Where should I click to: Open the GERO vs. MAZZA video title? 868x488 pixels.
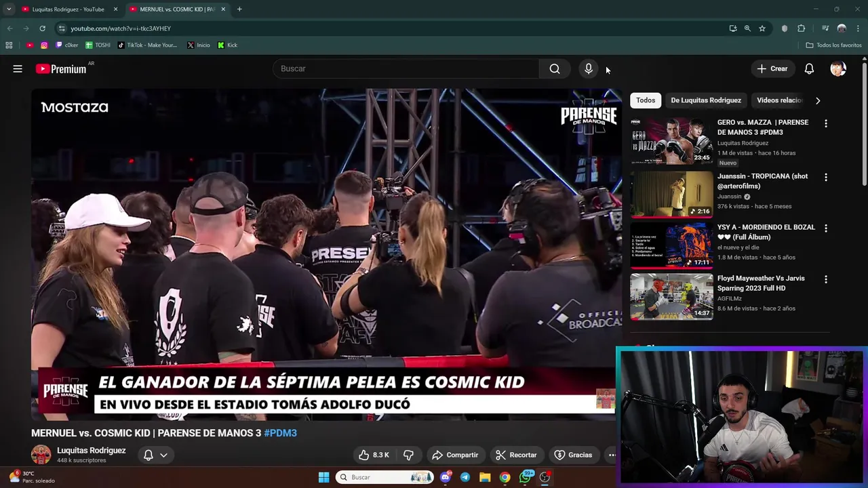[763, 127]
